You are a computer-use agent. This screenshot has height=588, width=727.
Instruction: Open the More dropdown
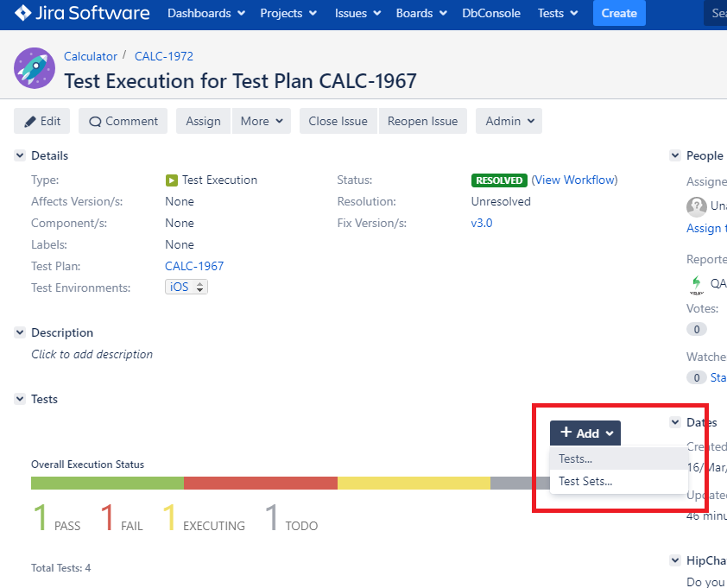pyautogui.click(x=262, y=121)
